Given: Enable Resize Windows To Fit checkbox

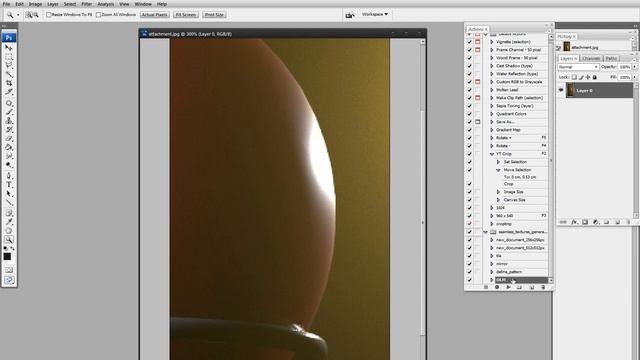Looking at the screenshot, I should pos(49,15).
